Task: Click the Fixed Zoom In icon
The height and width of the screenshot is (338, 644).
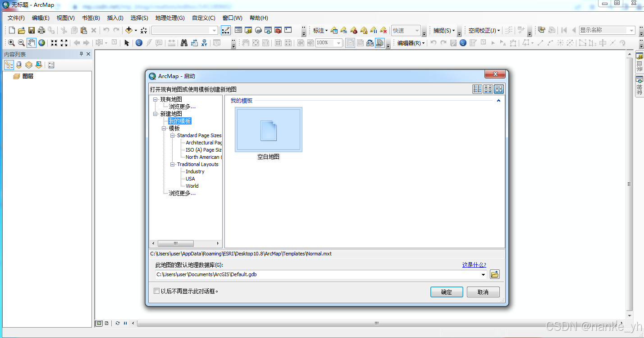Action: point(54,43)
